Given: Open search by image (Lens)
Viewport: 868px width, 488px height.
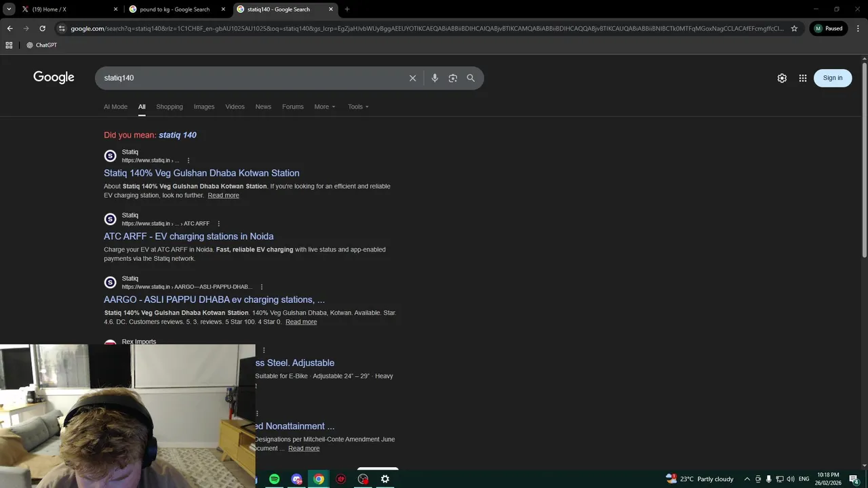Looking at the screenshot, I should point(453,78).
